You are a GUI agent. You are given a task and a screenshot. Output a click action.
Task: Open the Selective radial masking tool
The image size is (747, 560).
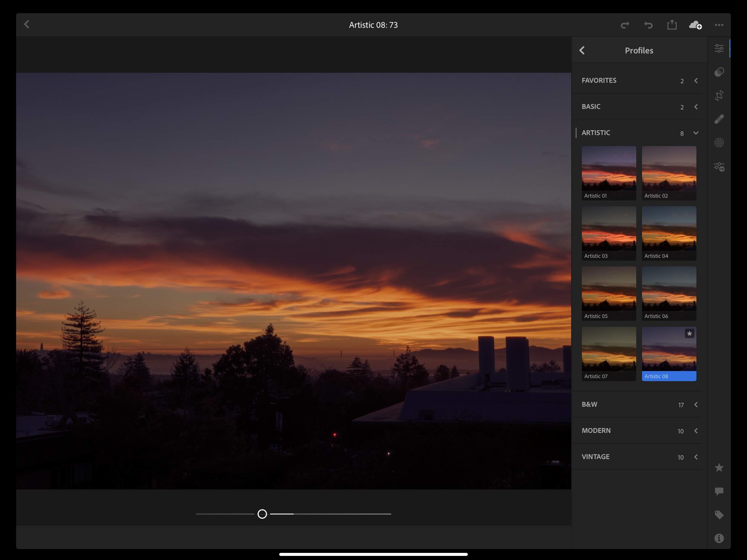click(x=719, y=143)
